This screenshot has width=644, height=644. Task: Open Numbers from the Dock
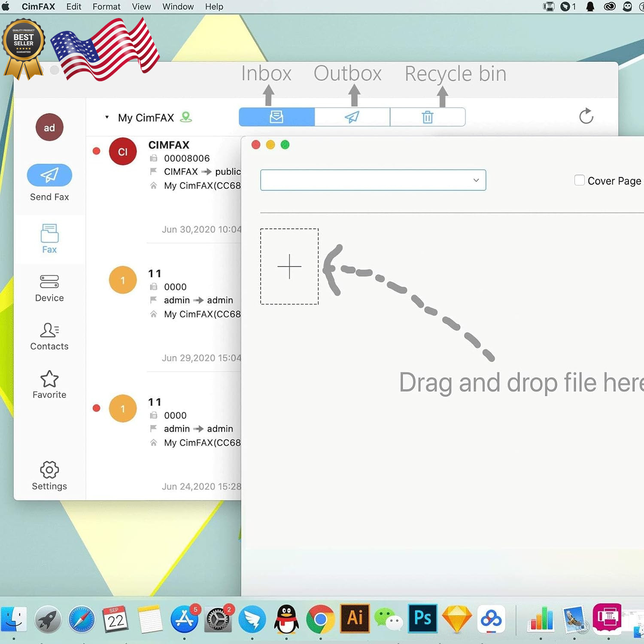(541, 619)
